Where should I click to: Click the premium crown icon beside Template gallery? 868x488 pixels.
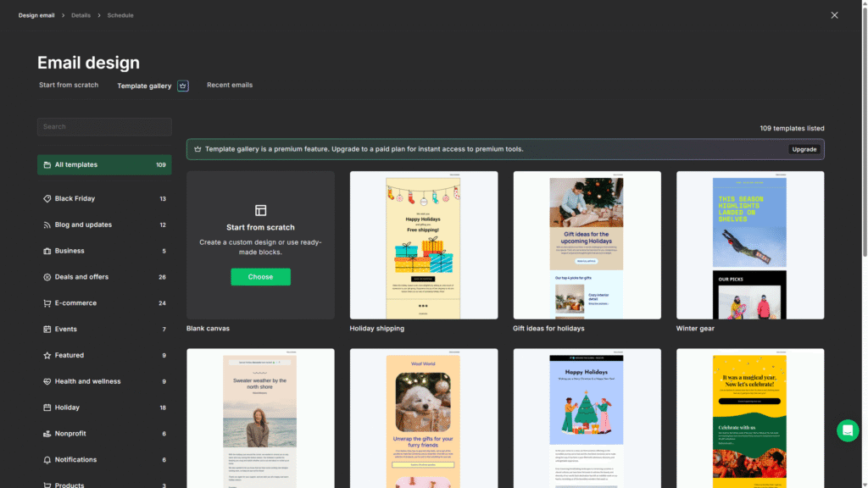pyautogui.click(x=183, y=86)
